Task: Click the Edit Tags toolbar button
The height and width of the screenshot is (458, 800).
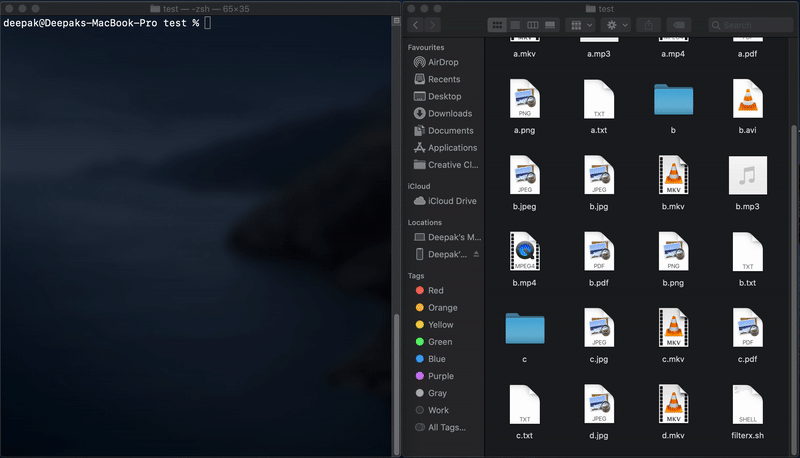Action: click(x=679, y=25)
